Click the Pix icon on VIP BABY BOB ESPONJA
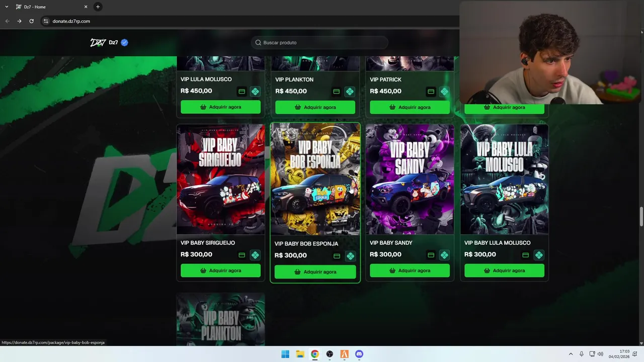 tap(350, 256)
